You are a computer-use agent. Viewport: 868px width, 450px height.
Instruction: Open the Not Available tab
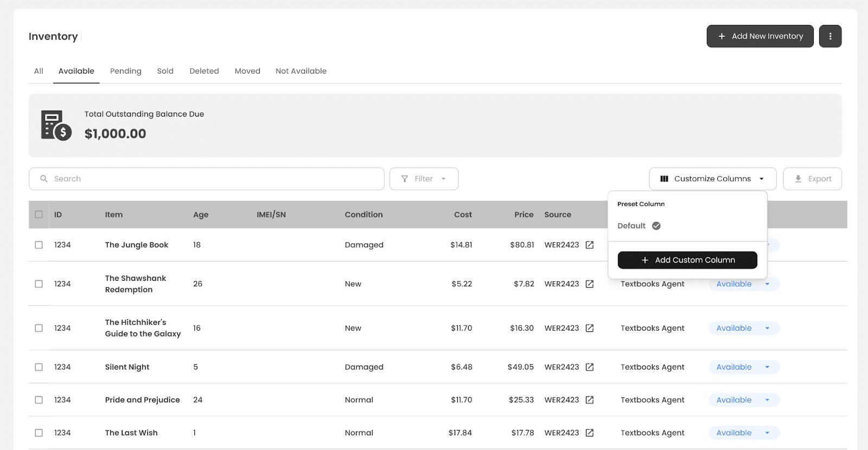(301, 71)
